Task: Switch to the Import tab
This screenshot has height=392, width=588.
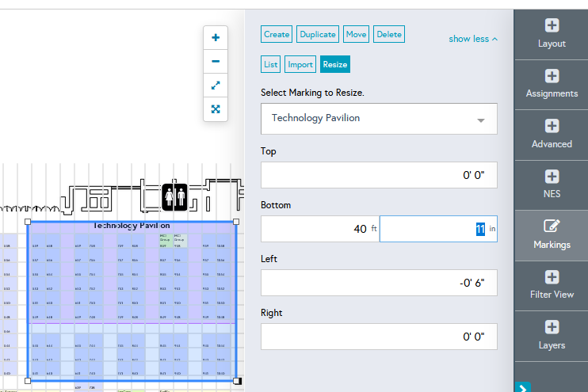Action: pos(300,65)
